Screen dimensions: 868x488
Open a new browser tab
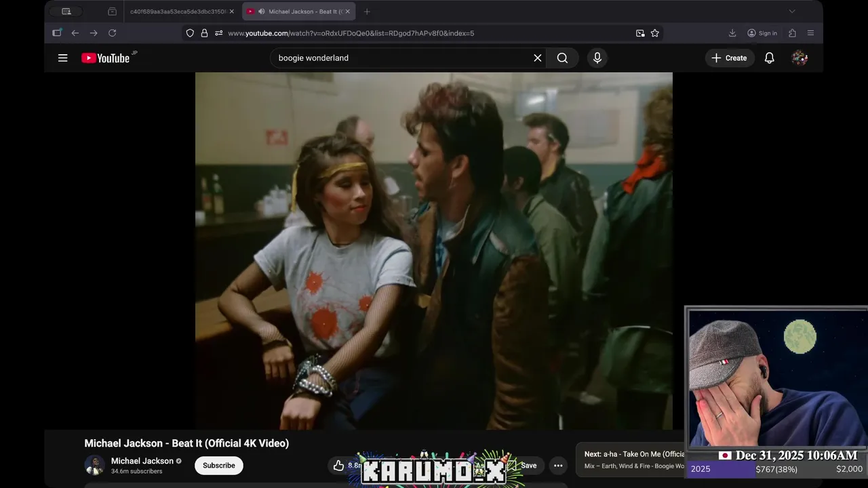point(367,12)
